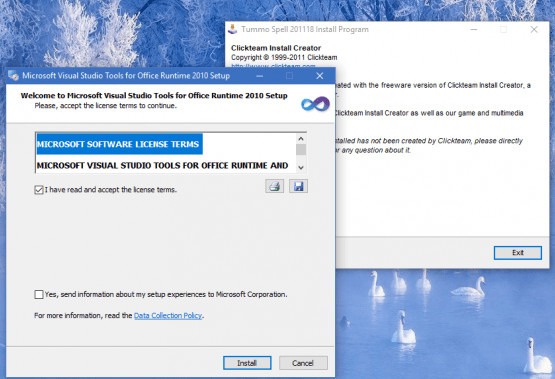Screen dimensions: 555x379
Task: Cancel the Visual Studio Tools setup
Action: pyautogui.click(x=303, y=363)
